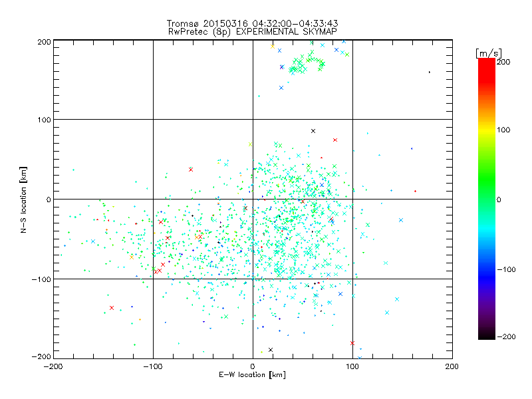532x399 pixels.
Task: Select the black X marker near the bottom axis
Action: (271, 350)
